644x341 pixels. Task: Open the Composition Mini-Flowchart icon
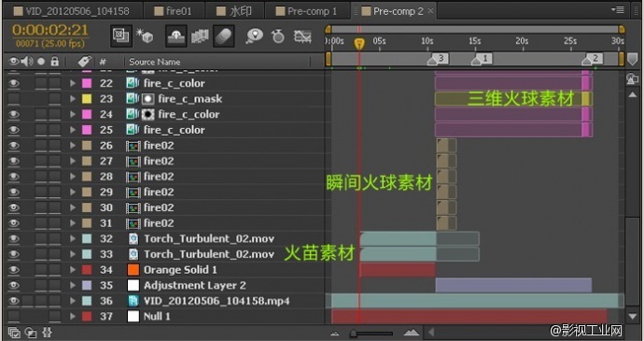(121, 36)
